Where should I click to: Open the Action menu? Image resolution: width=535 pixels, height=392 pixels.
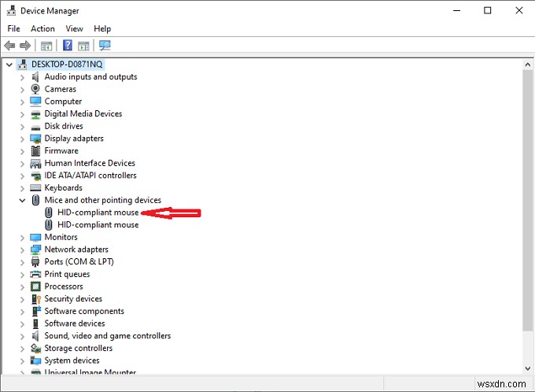[x=42, y=28]
